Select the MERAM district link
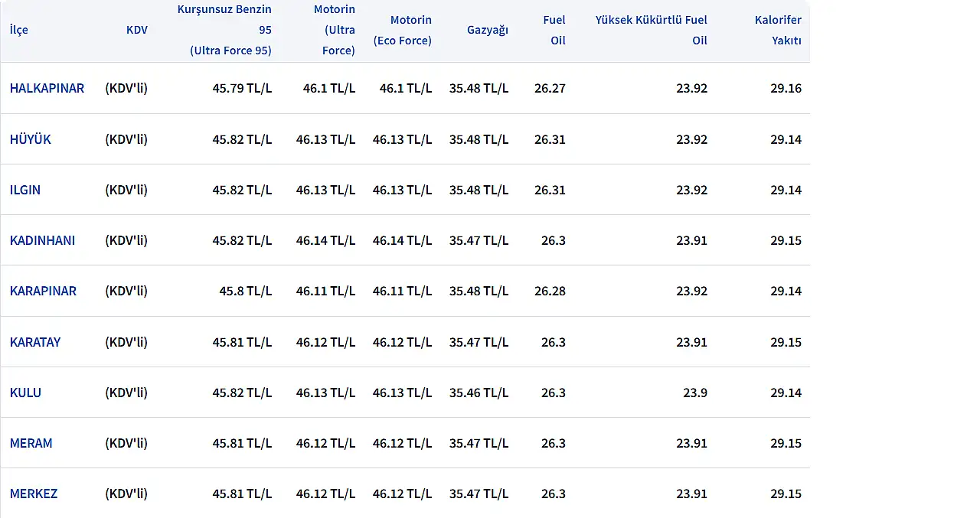The image size is (980, 518). click(x=31, y=443)
